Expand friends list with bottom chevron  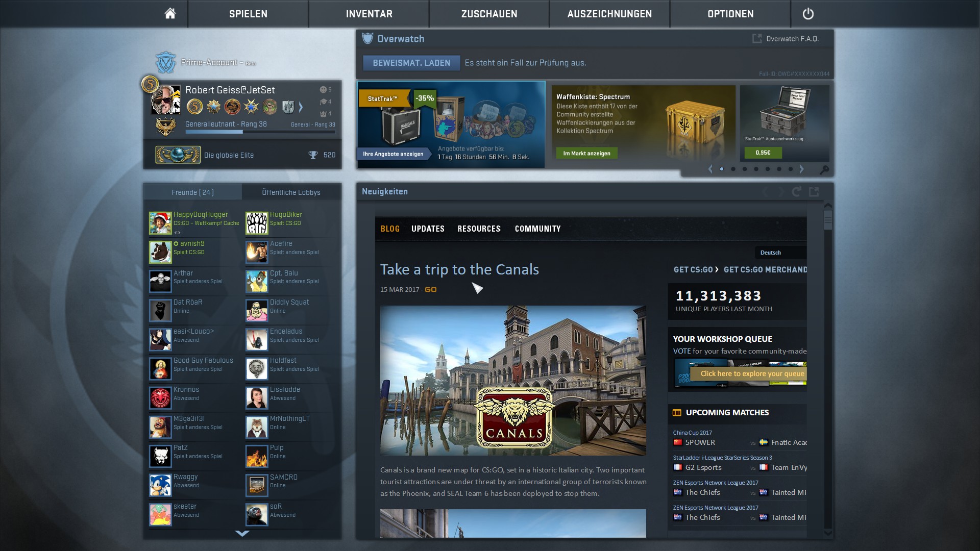[x=242, y=533]
